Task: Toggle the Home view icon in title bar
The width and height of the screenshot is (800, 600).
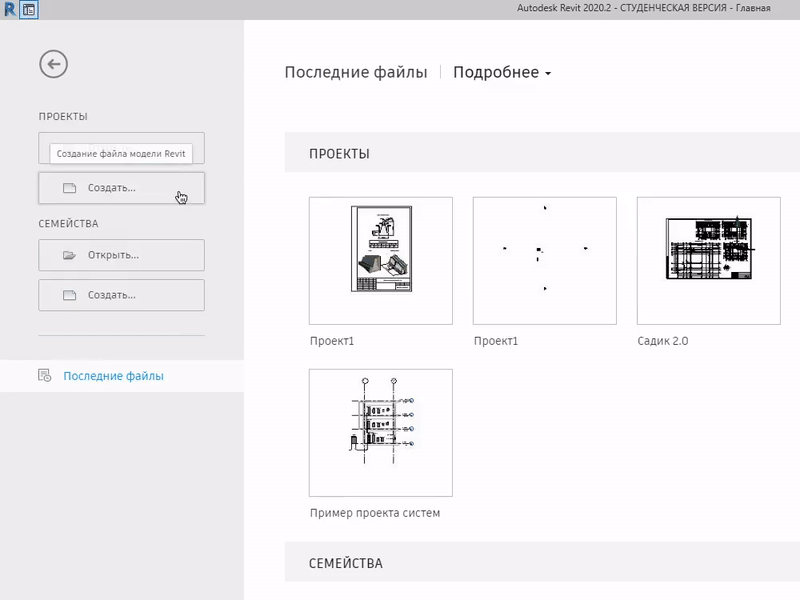Action: tap(28, 10)
